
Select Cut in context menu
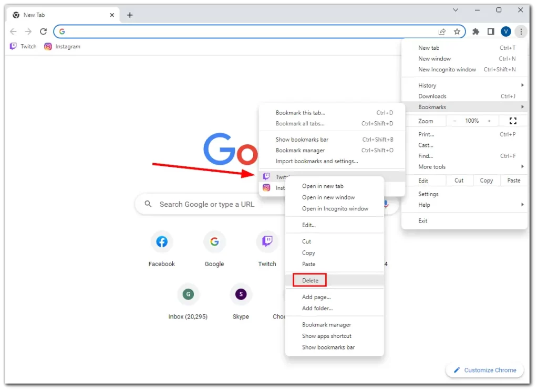click(x=335, y=241)
